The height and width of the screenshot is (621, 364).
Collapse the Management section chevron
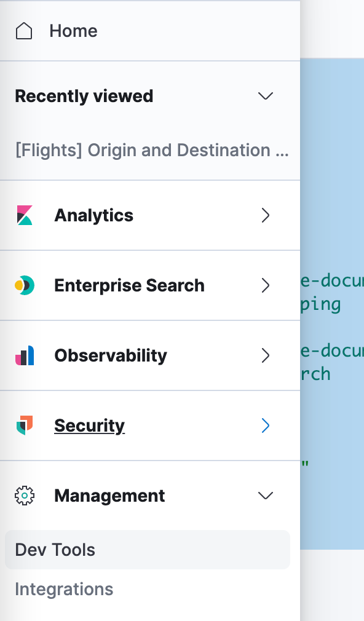click(x=266, y=496)
